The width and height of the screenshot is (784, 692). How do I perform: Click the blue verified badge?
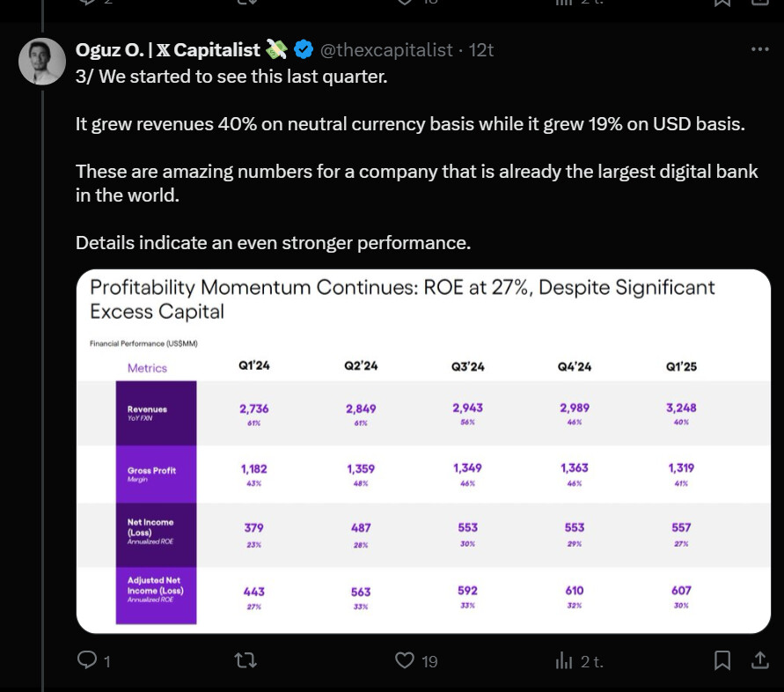(303, 49)
